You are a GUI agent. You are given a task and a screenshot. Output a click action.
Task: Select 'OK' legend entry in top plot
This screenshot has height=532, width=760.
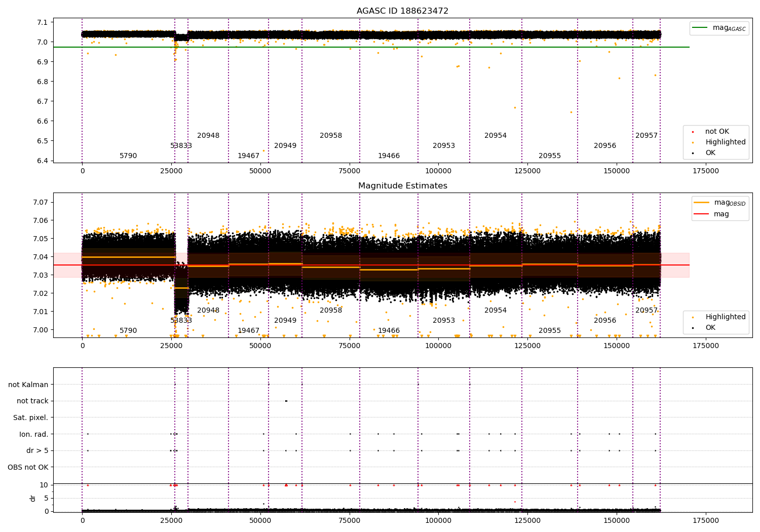tap(710, 153)
